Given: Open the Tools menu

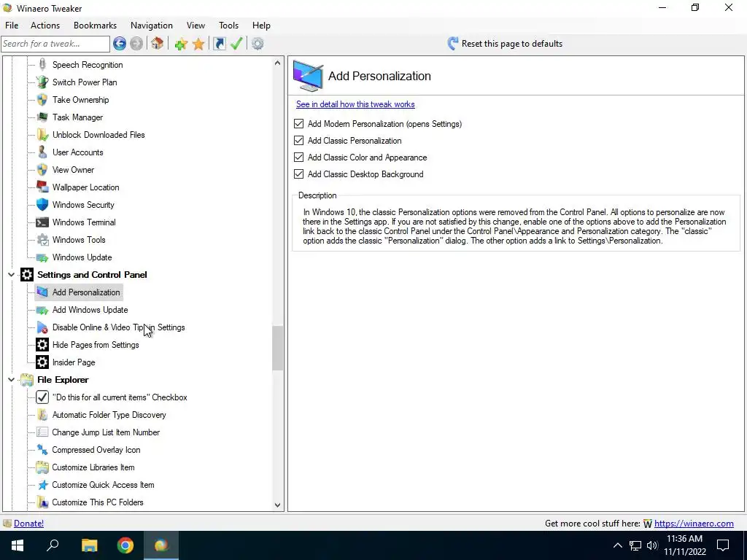Looking at the screenshot, I should tap(228, 26).
